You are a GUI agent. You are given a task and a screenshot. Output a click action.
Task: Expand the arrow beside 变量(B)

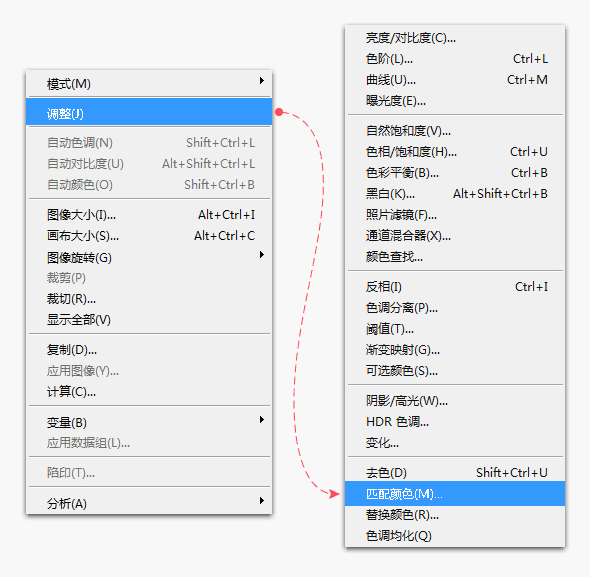coord(262,420)
